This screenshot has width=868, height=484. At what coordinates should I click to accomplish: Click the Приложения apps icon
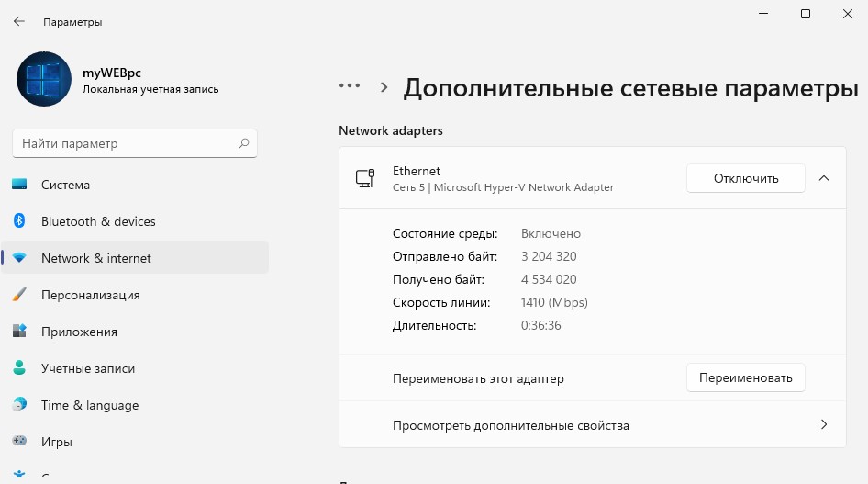(x=19, y=332)
